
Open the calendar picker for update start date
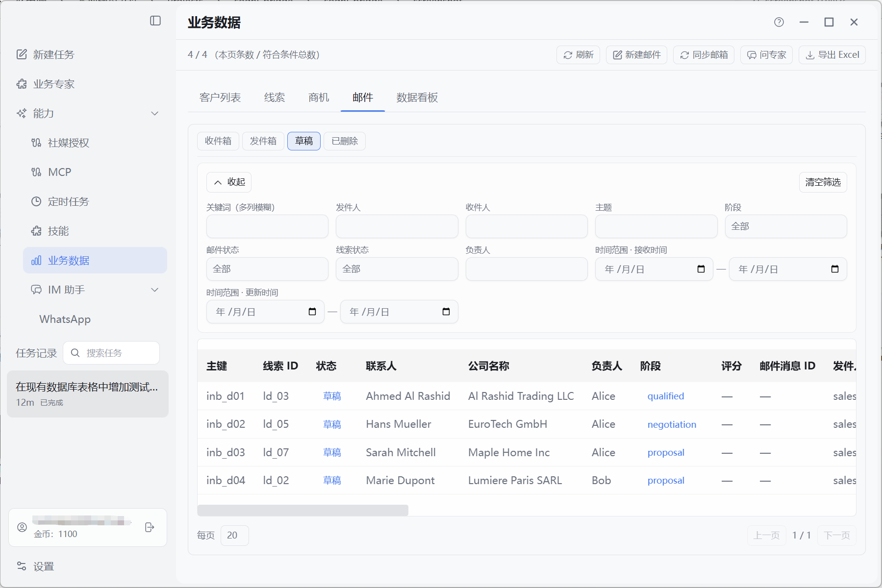coord(312,312)
